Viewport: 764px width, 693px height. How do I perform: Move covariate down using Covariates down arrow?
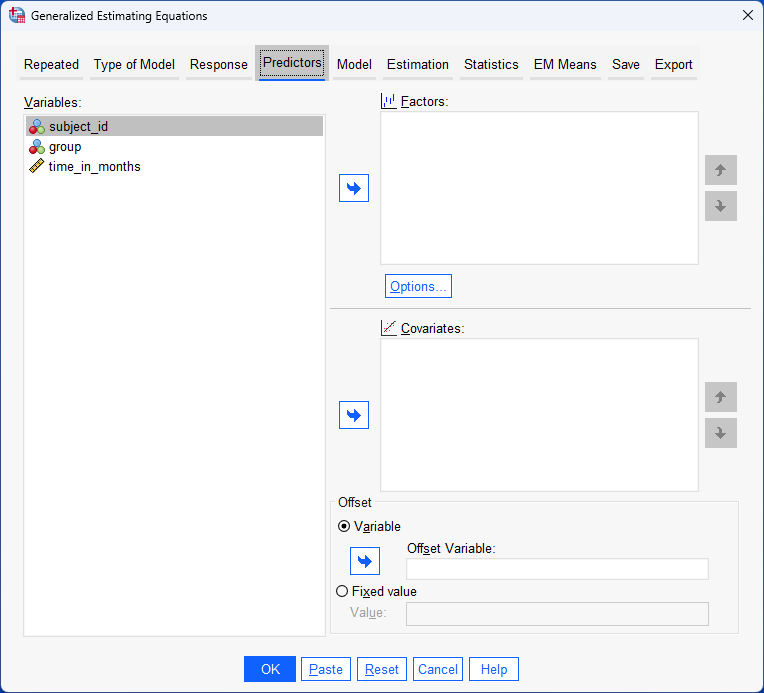721,433
